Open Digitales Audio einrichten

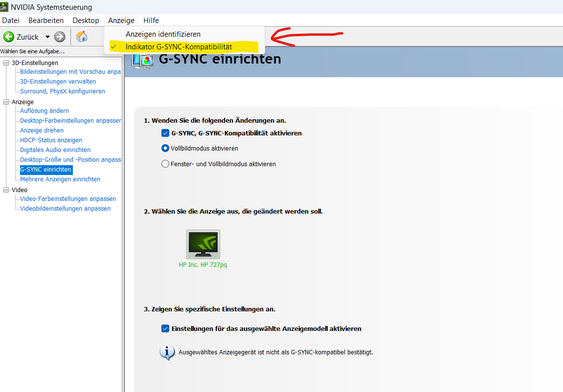pos(55,150)
